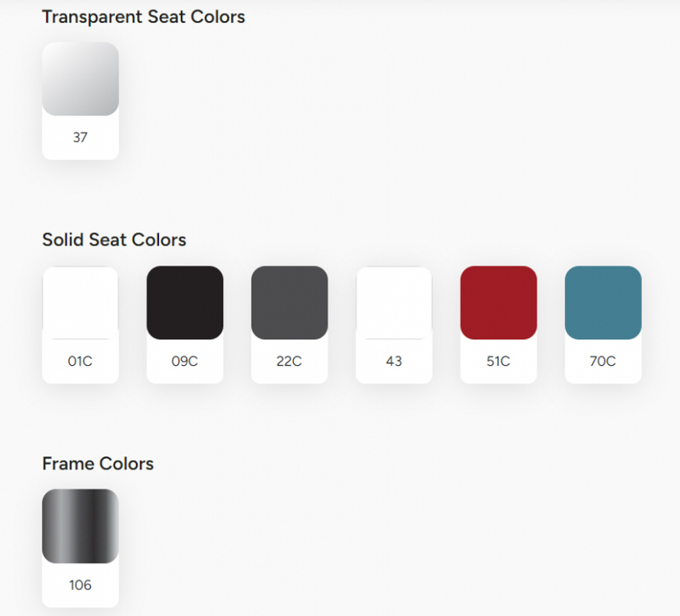Click the "22C" color code label
680x616 pixels.
click(289, 361)
